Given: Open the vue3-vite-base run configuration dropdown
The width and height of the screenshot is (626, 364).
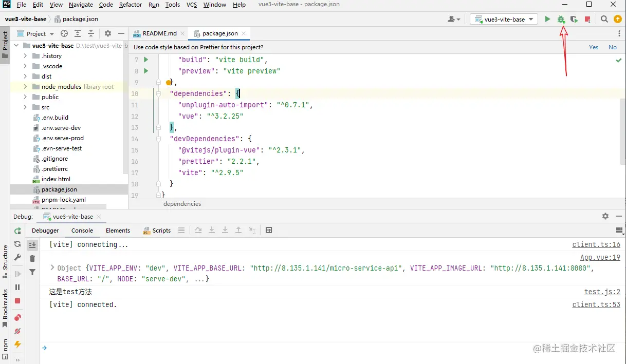Looking at the screenshot, I should (x=504, y=19).
